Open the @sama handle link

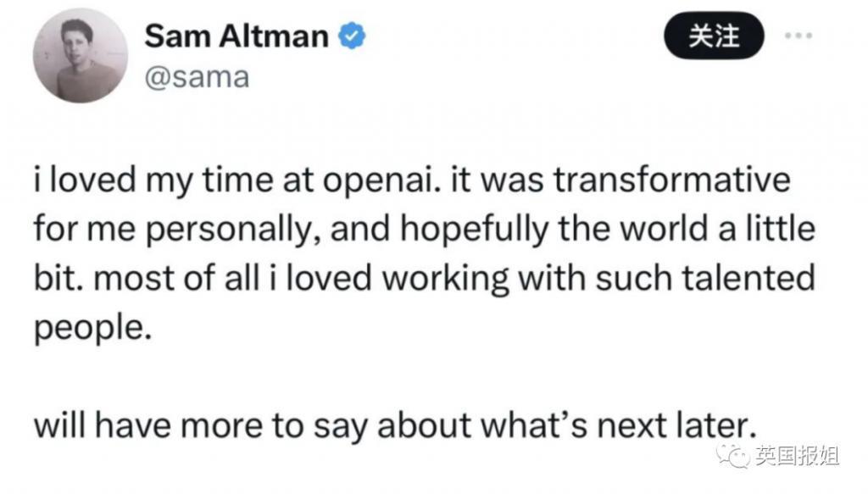click(197, 77)
